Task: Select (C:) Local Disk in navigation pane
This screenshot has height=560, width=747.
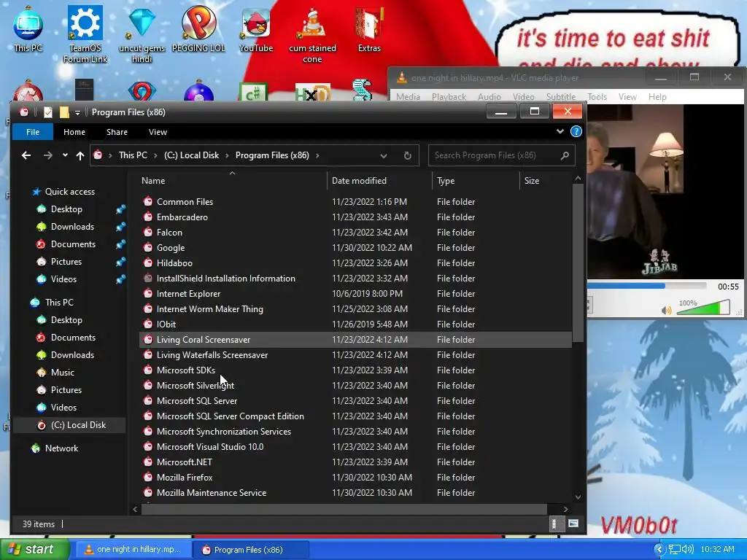Action: pos(71,425)
